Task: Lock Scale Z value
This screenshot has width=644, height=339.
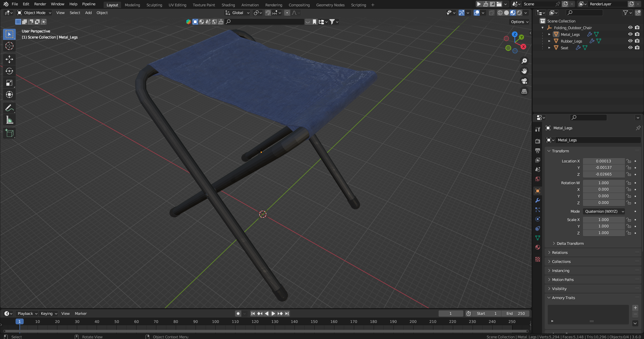Action: coord(629,233)
